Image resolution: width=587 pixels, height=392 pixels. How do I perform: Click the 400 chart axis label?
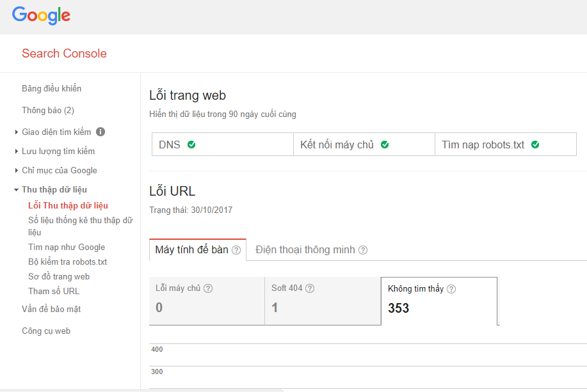point(157,349)
